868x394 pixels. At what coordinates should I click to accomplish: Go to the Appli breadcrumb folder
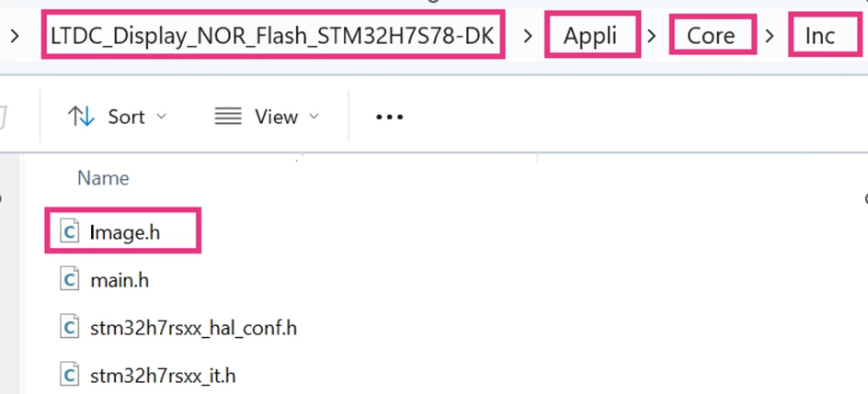click(590, 36)
